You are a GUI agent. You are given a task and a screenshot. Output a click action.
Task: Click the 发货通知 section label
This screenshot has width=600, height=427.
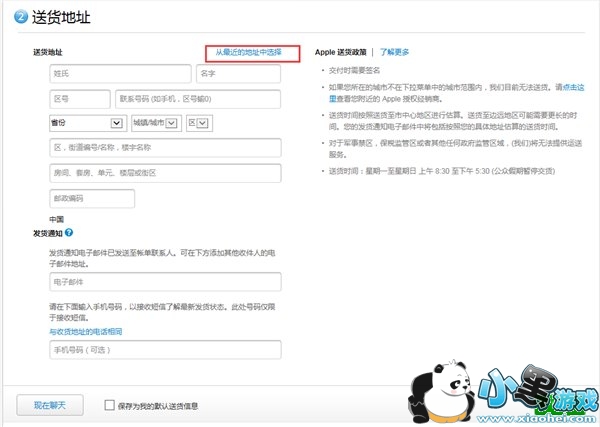pyautogui.click(x=48, y=233)
